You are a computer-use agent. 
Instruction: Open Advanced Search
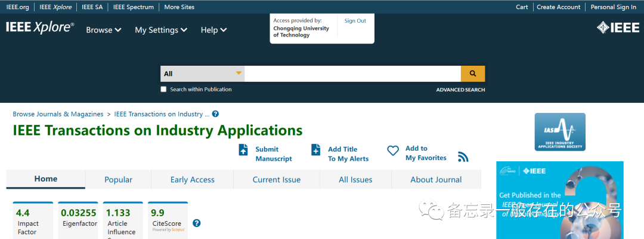(x=460, y=90)
